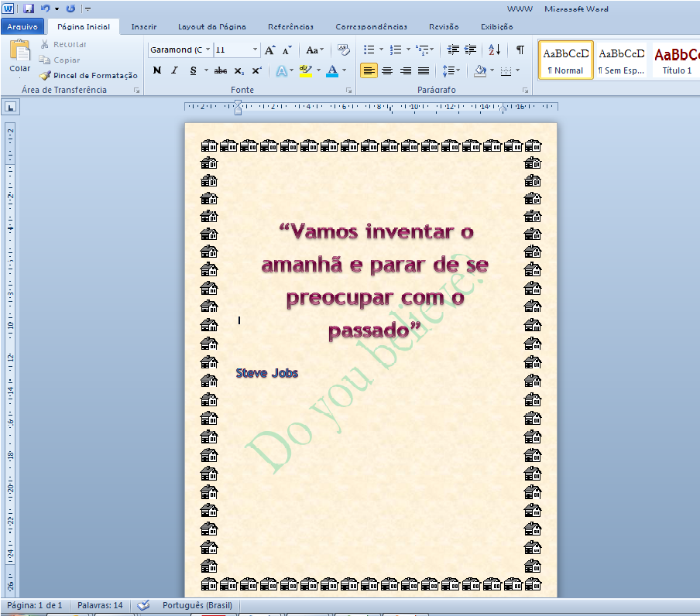Align text to the right
This screenshot has height=616, width=700.
click(405, 70)
